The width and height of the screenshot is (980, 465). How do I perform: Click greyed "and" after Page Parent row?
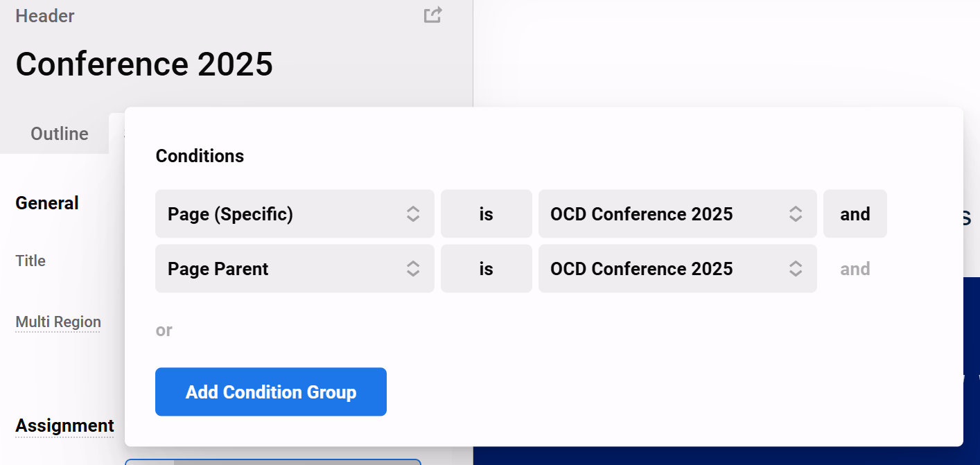[x=855, y=269]
